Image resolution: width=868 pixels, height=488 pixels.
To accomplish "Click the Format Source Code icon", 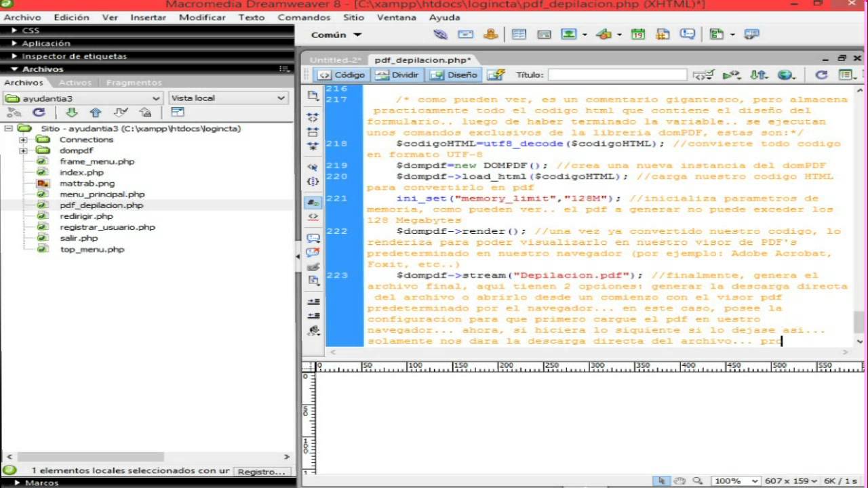I will tap(313, 331).
